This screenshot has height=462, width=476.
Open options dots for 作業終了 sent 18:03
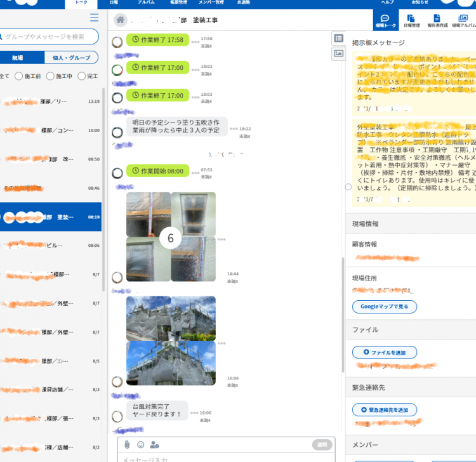(x=195, y=98)
